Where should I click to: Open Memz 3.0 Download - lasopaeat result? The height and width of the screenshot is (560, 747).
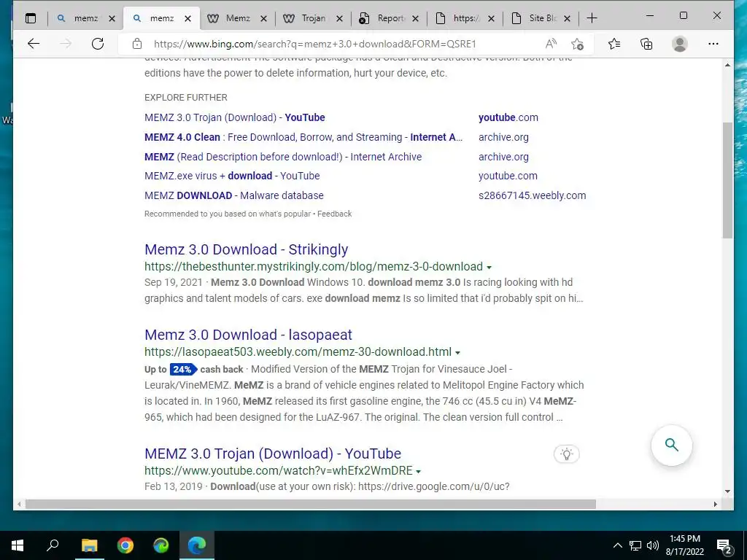click(x=248, y=335)
